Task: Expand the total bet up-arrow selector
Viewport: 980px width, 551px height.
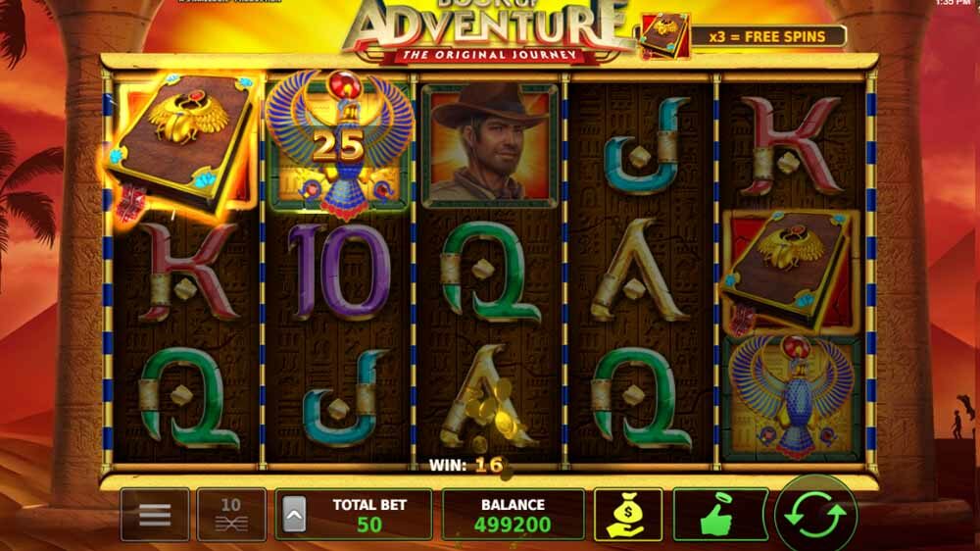Action: click(294, 514)
